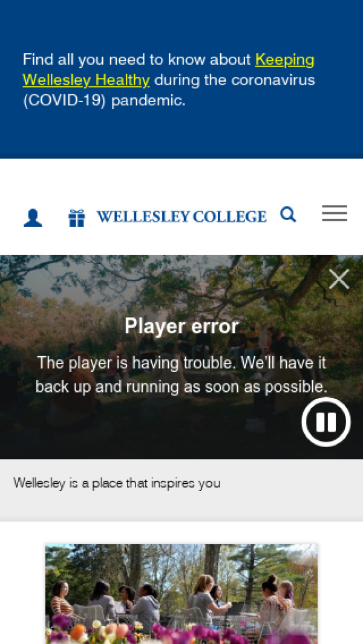
Task: Open the students at outdoor tables photo
Action: tap(181, 594)
